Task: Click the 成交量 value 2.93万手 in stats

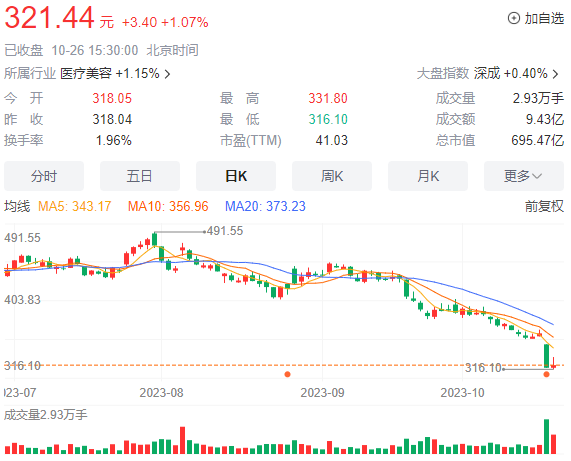Action: click(538, 98)
